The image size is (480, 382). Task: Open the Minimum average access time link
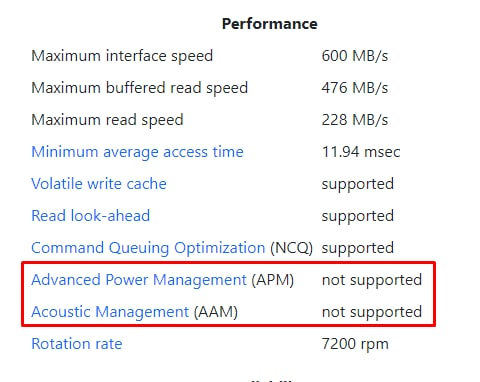pos(137,152)
